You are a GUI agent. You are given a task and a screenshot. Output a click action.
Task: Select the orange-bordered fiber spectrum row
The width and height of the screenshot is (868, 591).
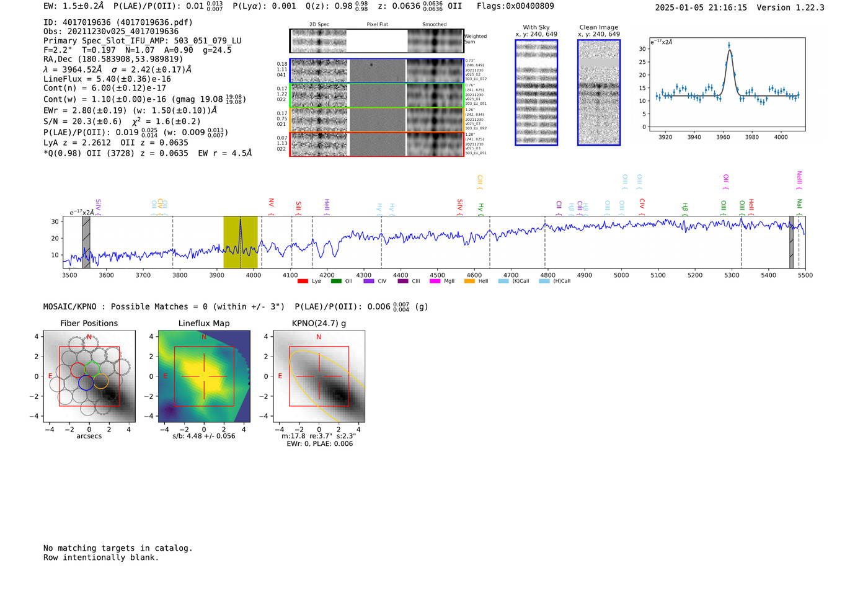pyautogui.click(x=377, y=120)
